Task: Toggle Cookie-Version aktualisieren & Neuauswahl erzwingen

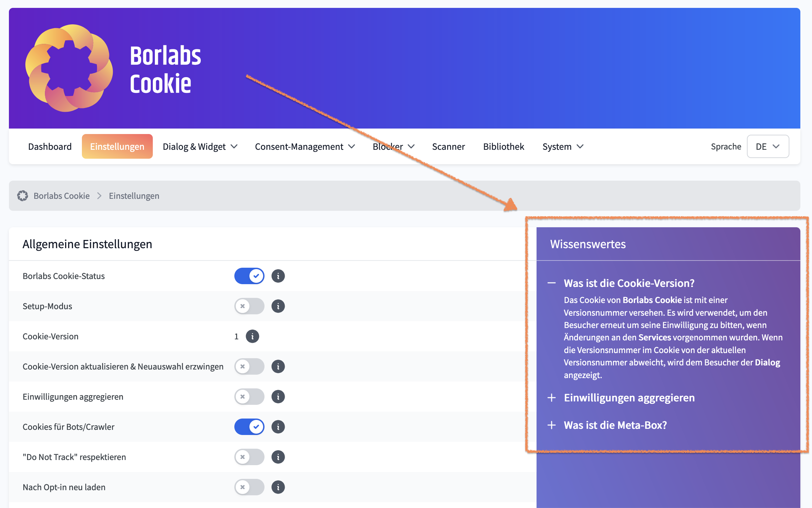Action: (249, 366)
